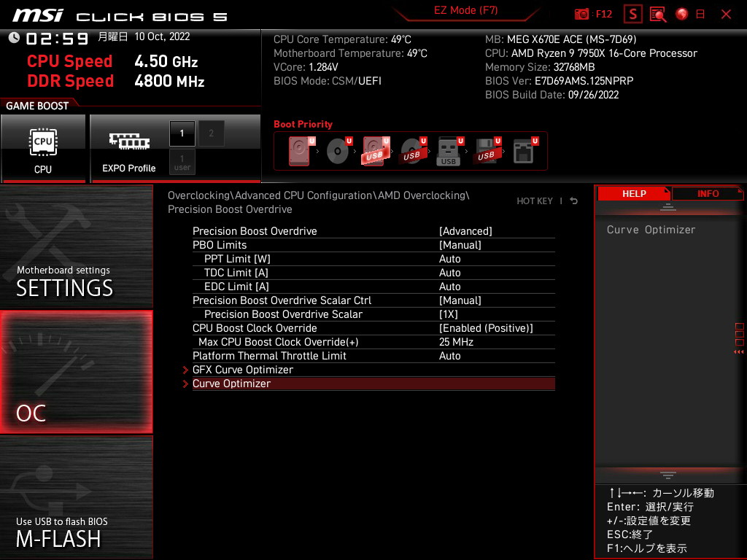Switch to EZ Mode (F7)

(x=465, y=10)
